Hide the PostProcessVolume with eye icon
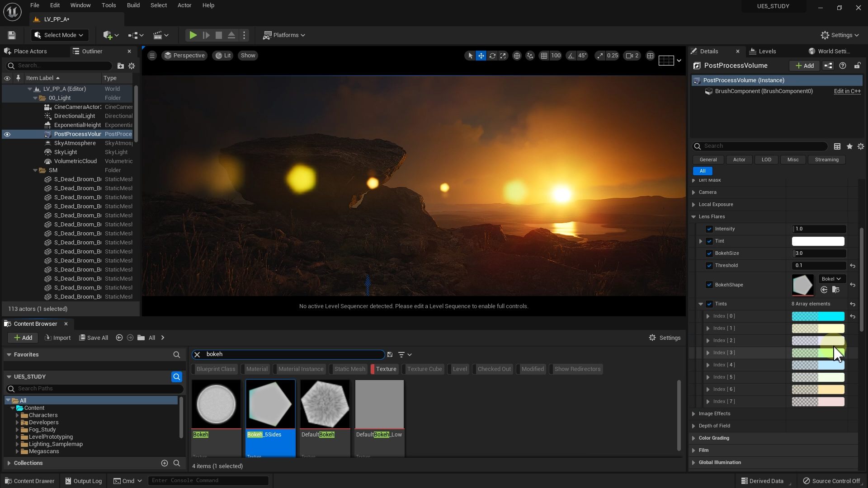 click(x=7, y=134)
